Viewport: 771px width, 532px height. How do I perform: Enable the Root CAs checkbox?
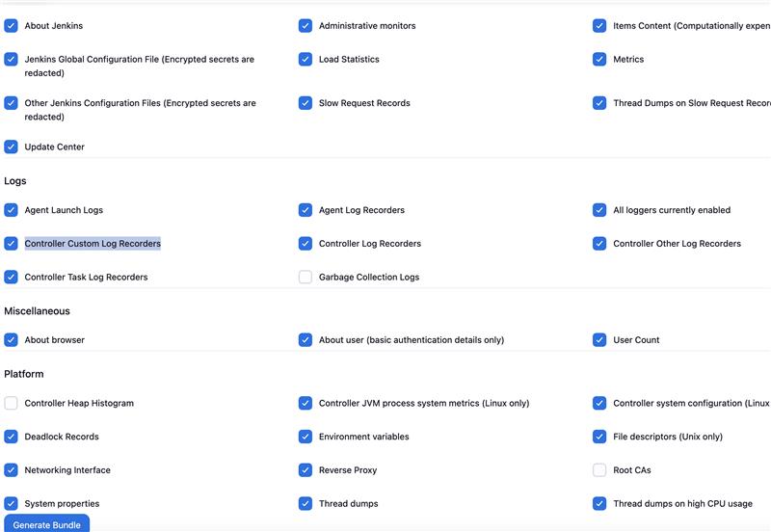[599, 470]
